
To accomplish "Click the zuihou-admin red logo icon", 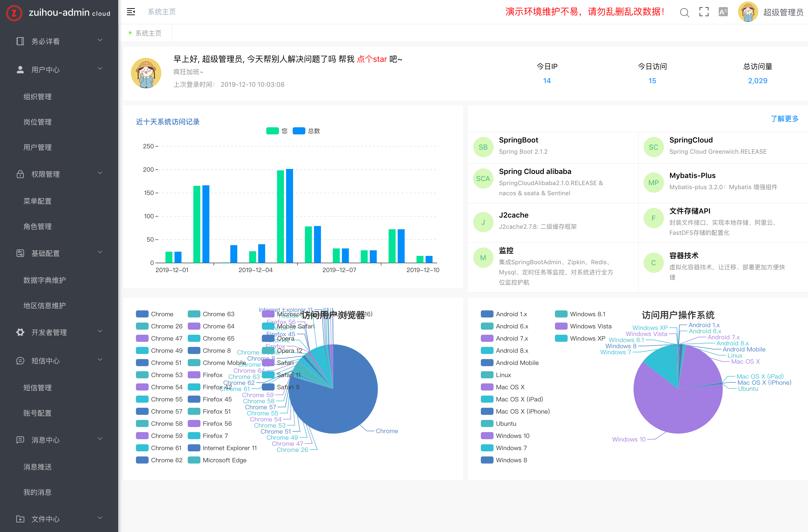I will coord(14,13).
